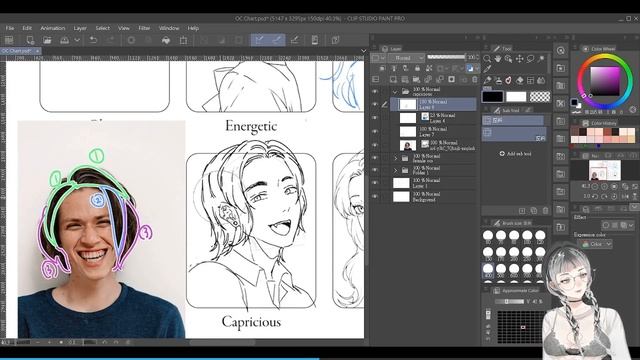Open the Filter menu
Image resolution: width=640 pixels, height=360 pixels.
(144, 28)
